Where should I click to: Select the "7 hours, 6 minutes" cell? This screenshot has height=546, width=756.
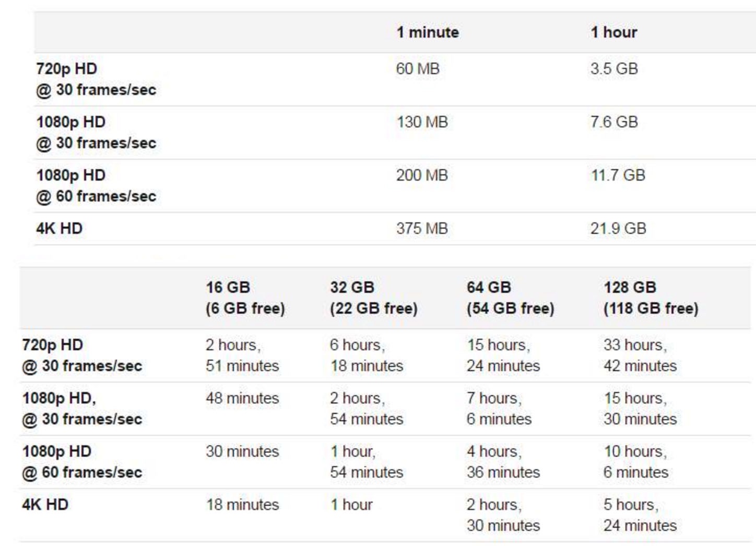[499, 409]
